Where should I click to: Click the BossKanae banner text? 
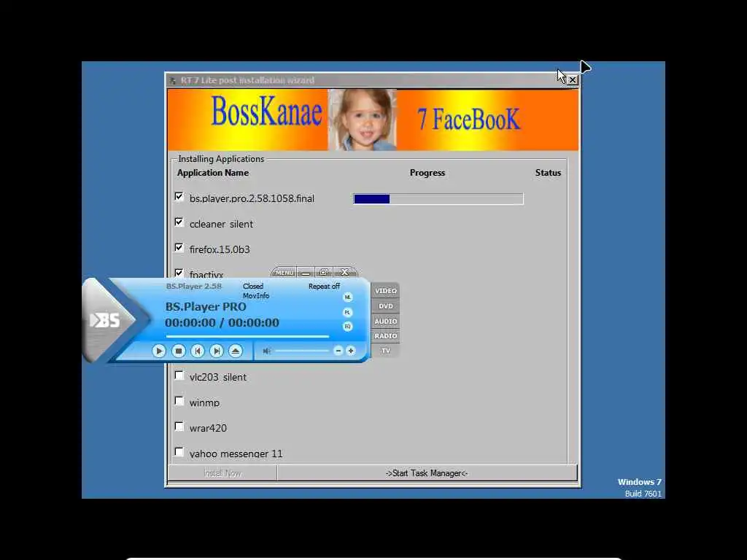tap(266, 112)
